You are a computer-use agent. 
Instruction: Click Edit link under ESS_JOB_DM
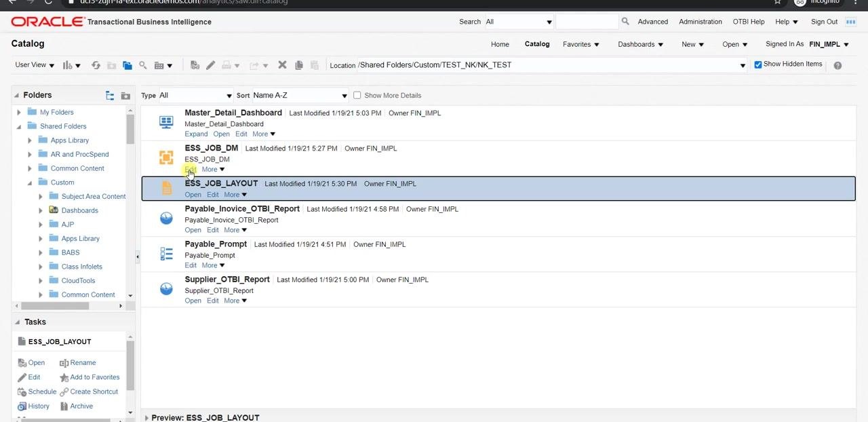[x=191, y=170]
